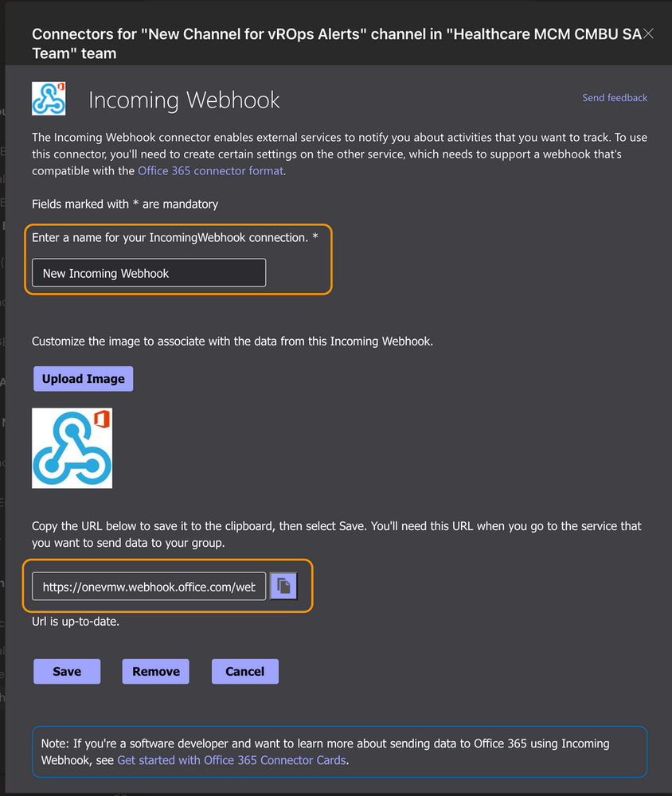This screenshot has height=796, width=672.
Task: Click the blue webhook logo image preview
Action: click(x=72, y=448)
